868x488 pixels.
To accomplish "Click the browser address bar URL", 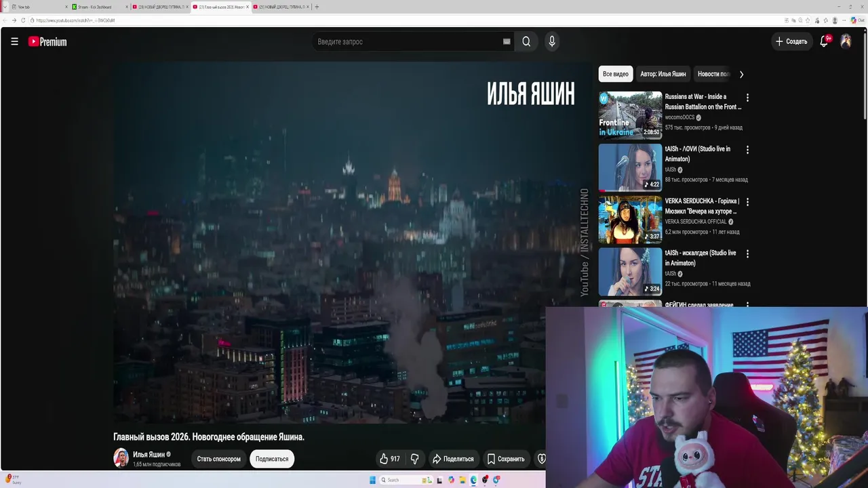I will click(75, 20).
